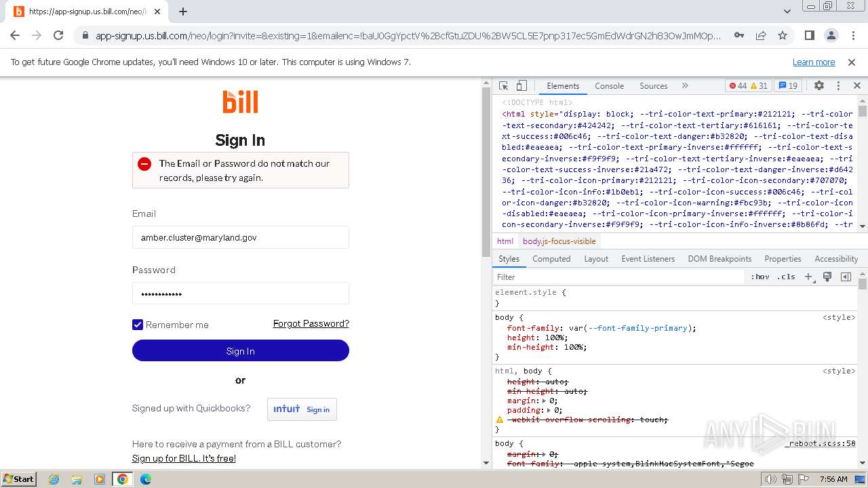Close the bill.com browser tab
868x488 pixels.
[158, 12]
